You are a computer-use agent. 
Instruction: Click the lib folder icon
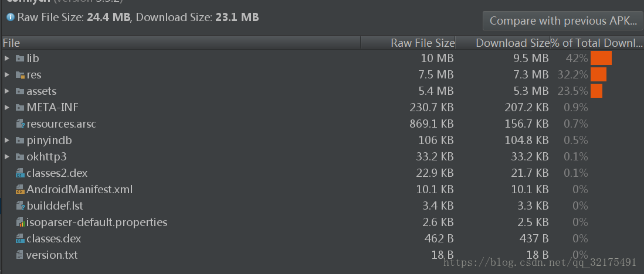click(20, 59)
